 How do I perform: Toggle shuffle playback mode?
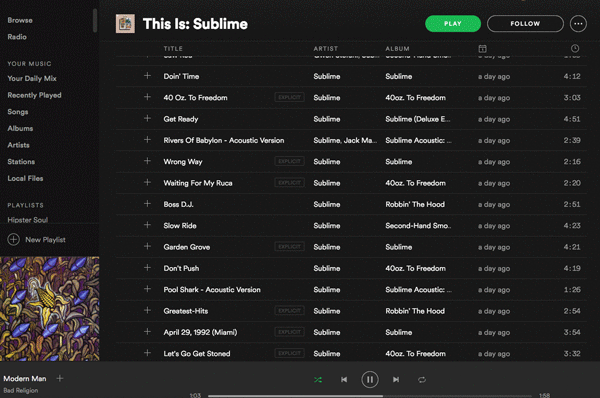coord(318,380)
